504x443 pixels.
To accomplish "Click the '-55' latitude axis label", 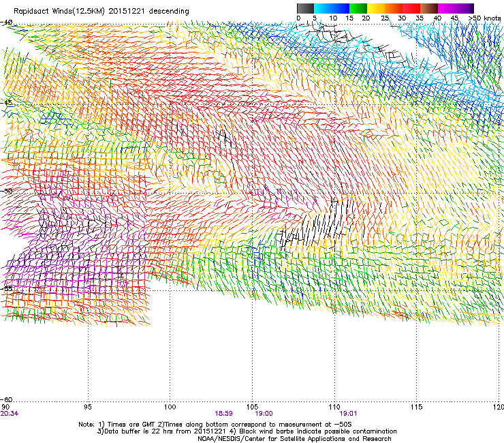I will [x=6, y=288].
